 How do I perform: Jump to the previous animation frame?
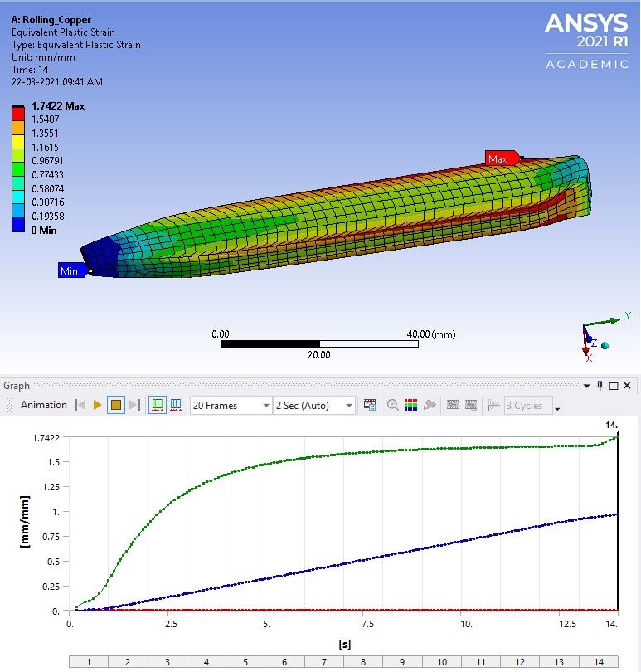coord(80,405)
